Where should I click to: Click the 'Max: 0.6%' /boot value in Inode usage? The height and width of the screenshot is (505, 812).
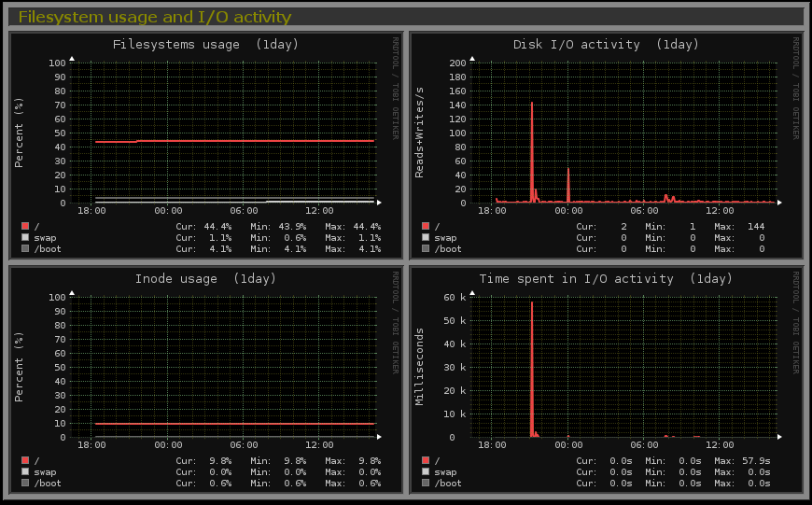tap(353, 484)
